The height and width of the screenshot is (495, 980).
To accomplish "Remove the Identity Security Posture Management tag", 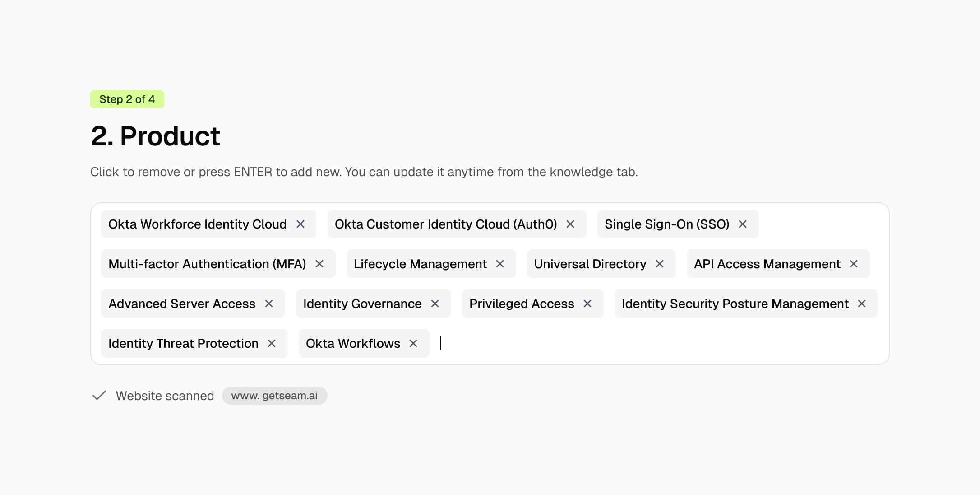I will [862, 304].
